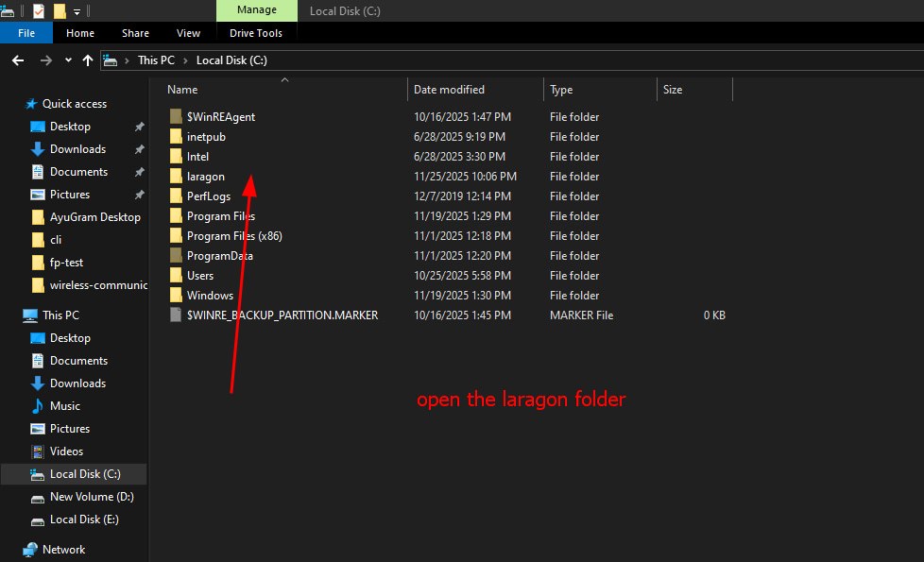Click the MARKER File type cell
Viewport: 924px width, 562px height.
pos(582,315)
